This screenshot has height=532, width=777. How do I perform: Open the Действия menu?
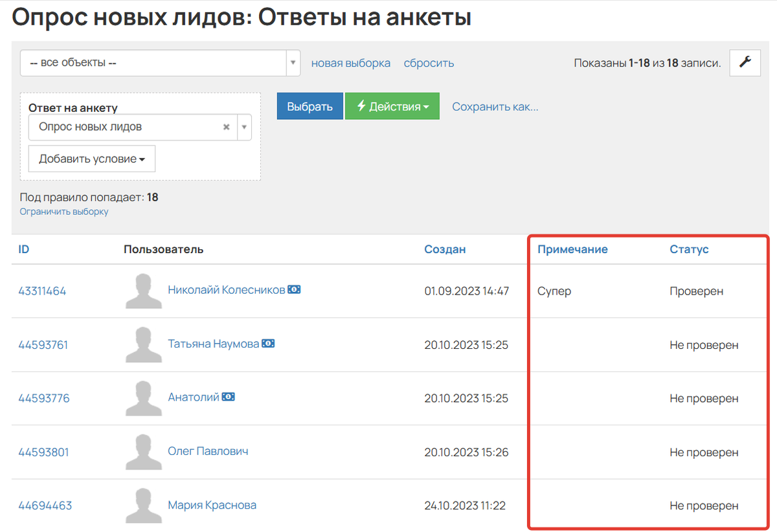[392, 105]
